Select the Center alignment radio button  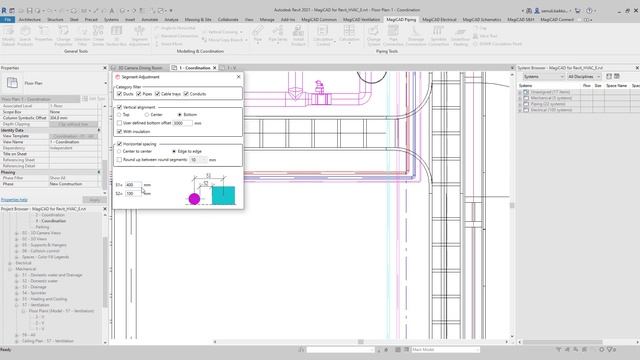(x=147, y=115)
